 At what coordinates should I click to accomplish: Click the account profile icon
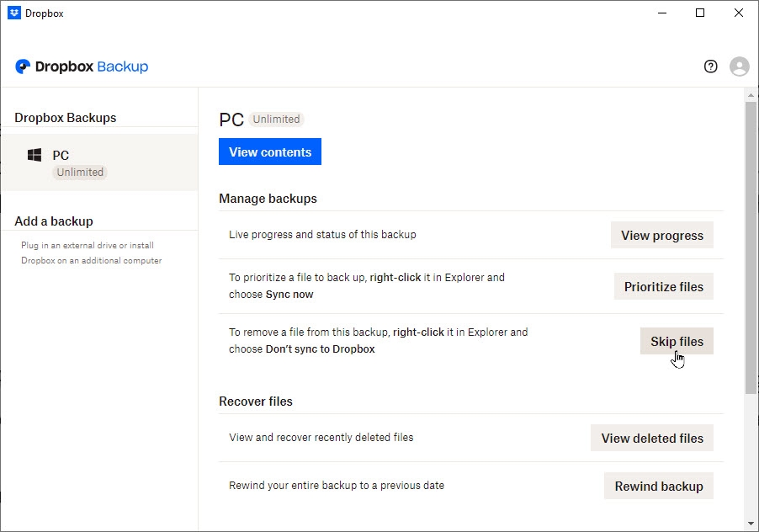(739, 66)
